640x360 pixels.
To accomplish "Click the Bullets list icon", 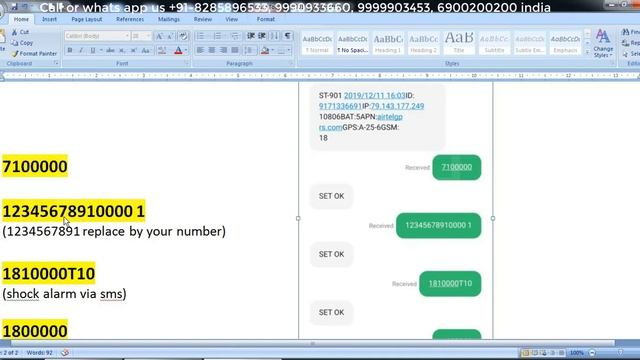I will 201,36.
